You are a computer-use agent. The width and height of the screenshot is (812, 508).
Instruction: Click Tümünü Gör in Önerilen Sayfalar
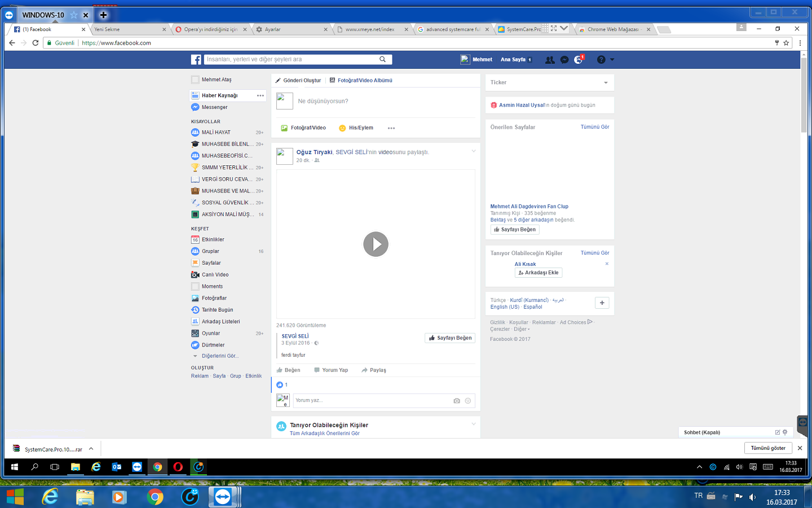[x=595, y=127]
